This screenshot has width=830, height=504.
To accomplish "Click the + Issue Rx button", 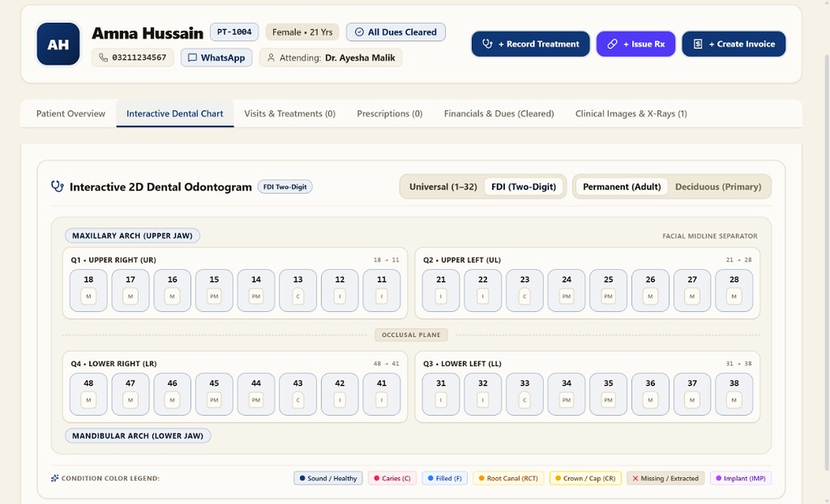I will (x=636, y=44).
